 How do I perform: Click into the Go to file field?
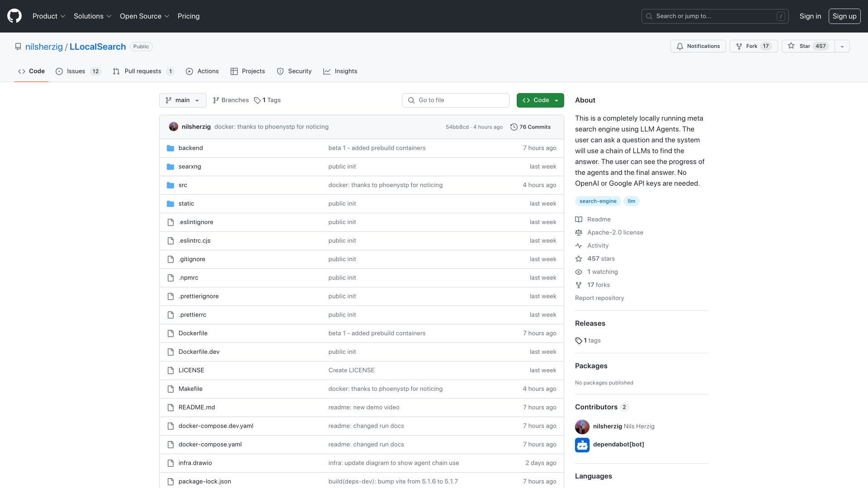coord(456,100)
